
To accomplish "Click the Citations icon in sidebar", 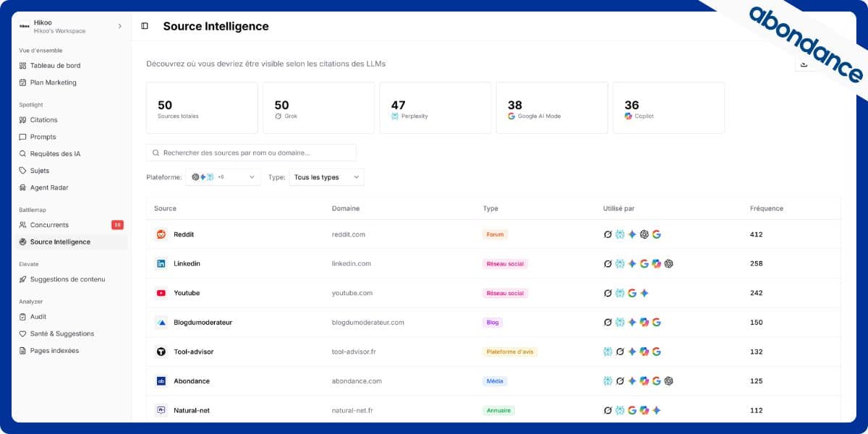I will 23,120.
